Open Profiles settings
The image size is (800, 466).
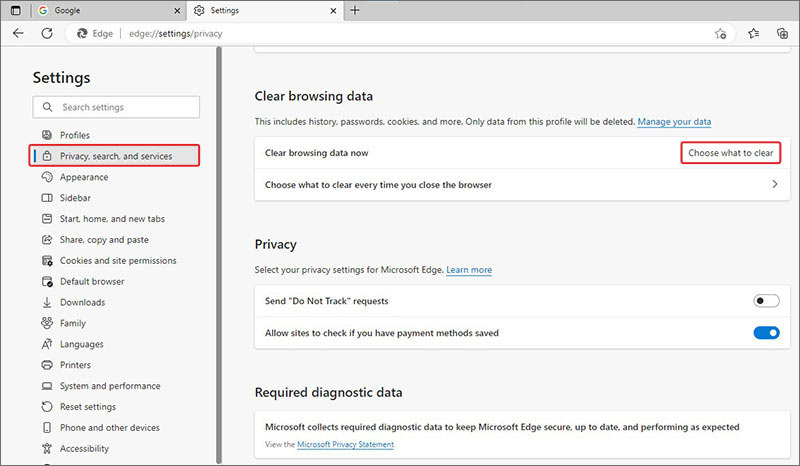coord(74,135)
